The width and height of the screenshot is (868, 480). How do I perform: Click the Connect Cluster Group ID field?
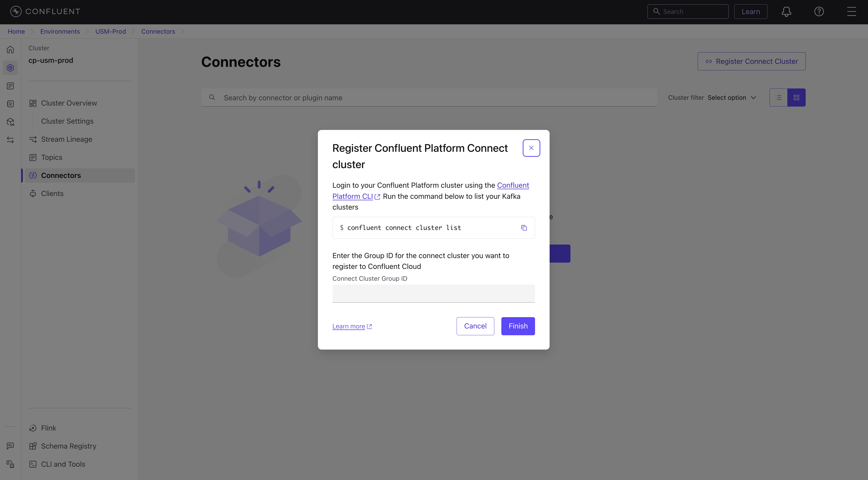click(433, 293)
